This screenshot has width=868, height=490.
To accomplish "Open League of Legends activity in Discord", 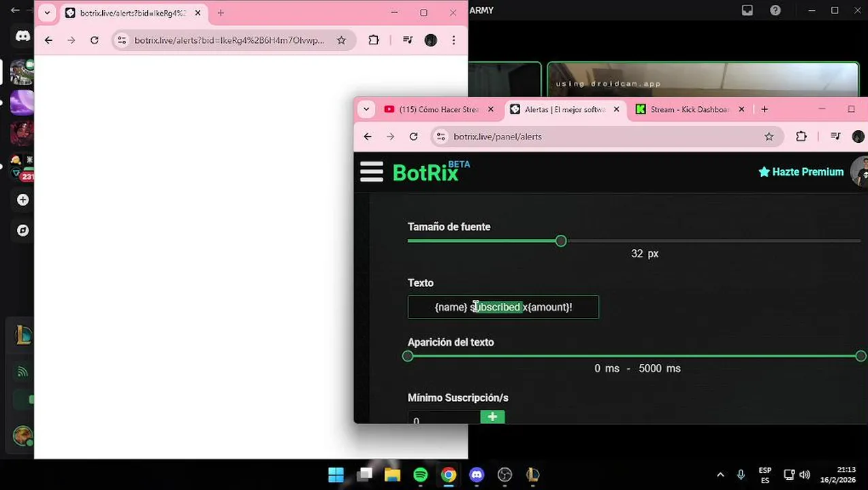I will [x=23, y=335].
